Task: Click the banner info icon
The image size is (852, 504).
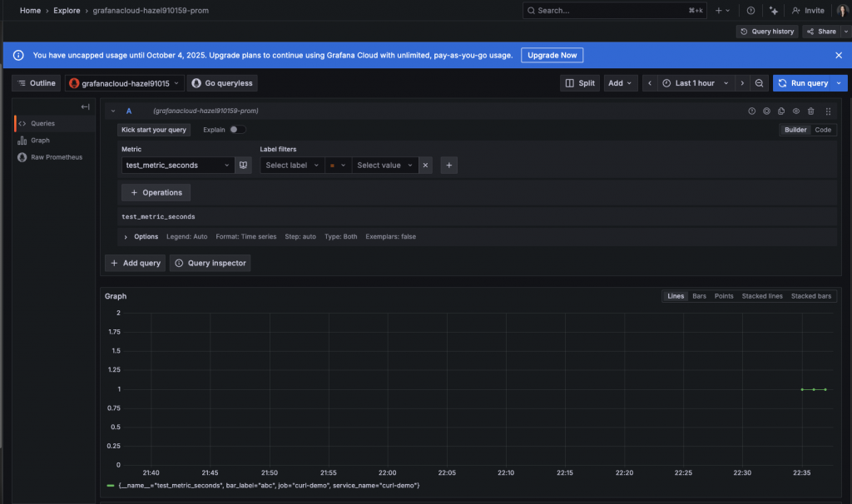Action: [18, 56]
